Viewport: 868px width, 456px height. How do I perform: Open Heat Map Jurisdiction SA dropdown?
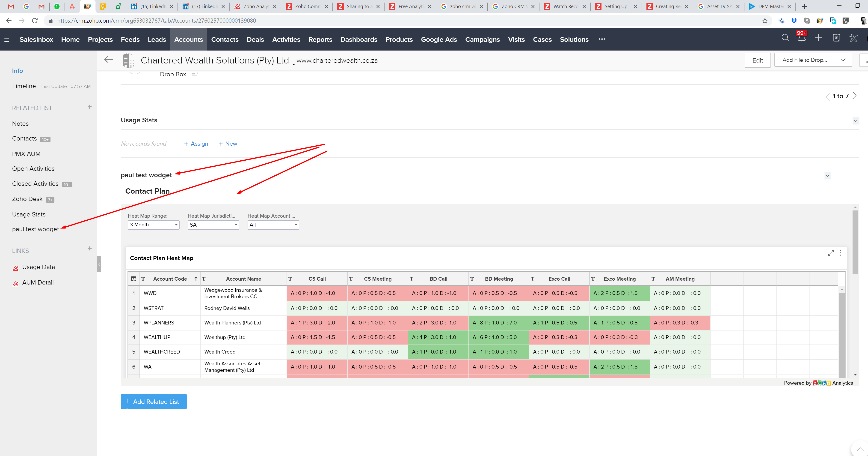213,225
